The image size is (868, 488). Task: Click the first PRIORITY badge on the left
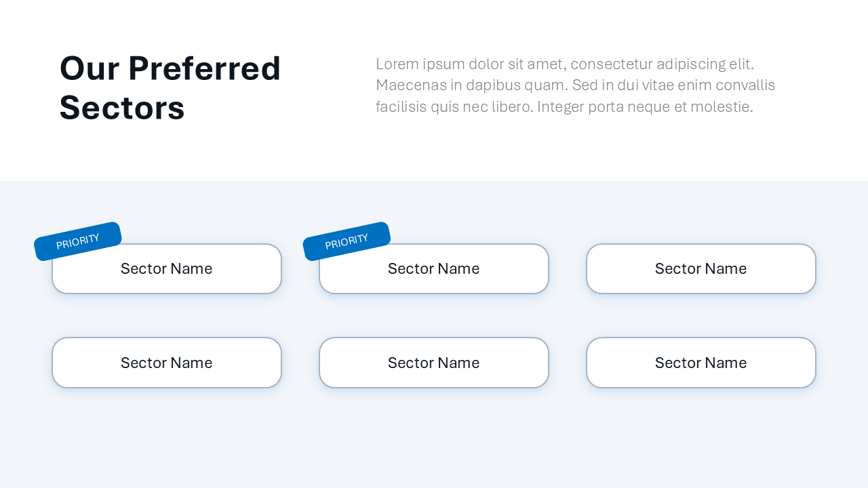click(x=78, y=241)
